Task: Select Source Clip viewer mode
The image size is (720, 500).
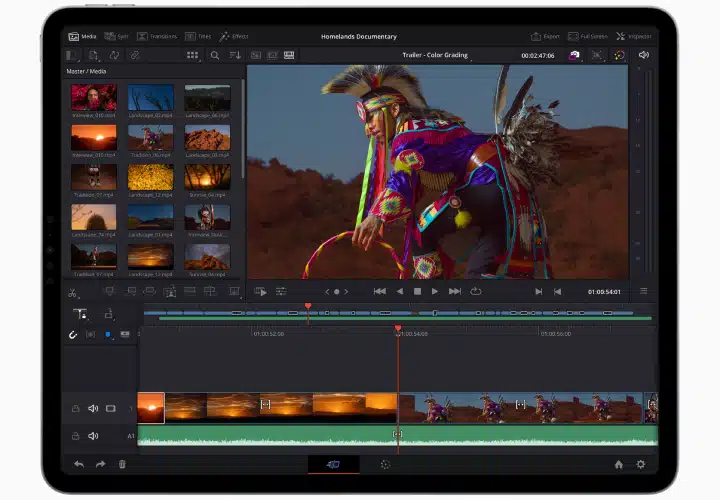Action: pos(256,56)
